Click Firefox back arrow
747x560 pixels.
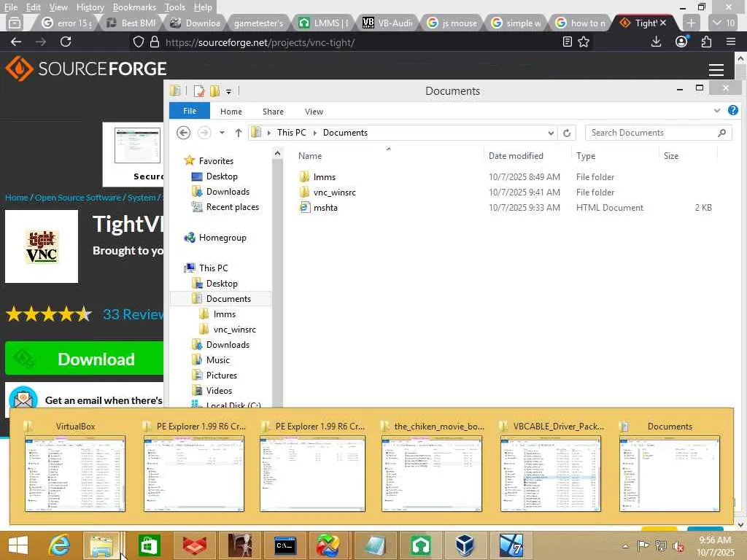click(16, 42)
